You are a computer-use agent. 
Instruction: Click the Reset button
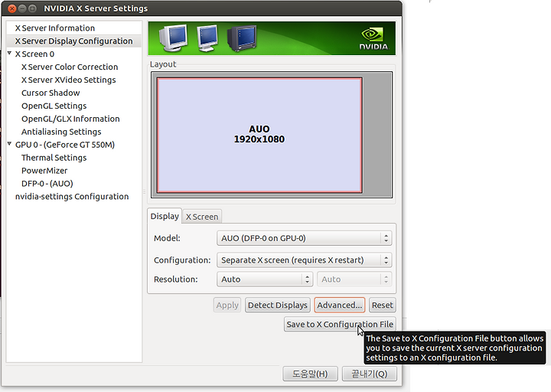(383, 305)
